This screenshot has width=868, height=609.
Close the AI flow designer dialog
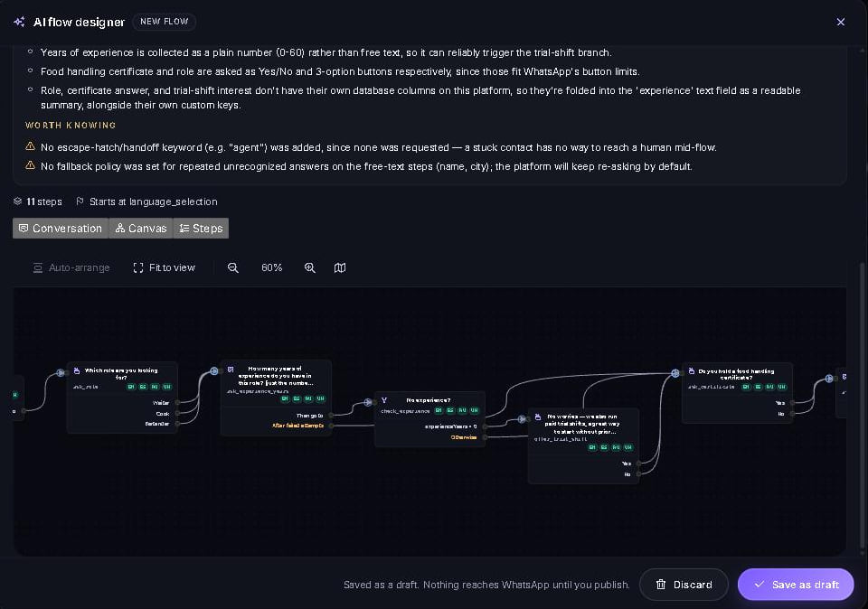(x=840, y=22)
